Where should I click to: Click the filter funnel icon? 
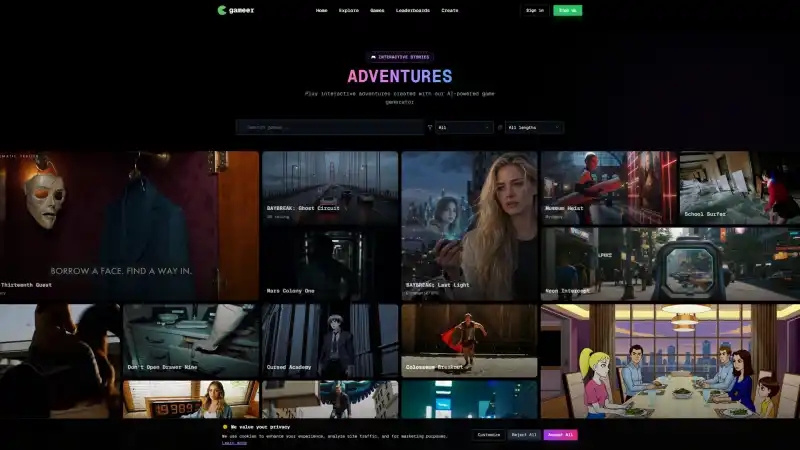click(x=430, y=128)
